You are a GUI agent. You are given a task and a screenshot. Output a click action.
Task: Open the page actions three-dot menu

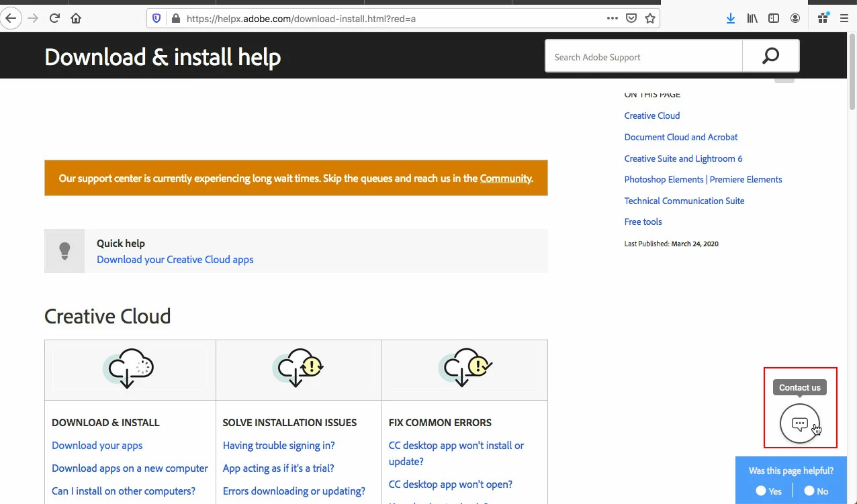(x=612, y=18)
